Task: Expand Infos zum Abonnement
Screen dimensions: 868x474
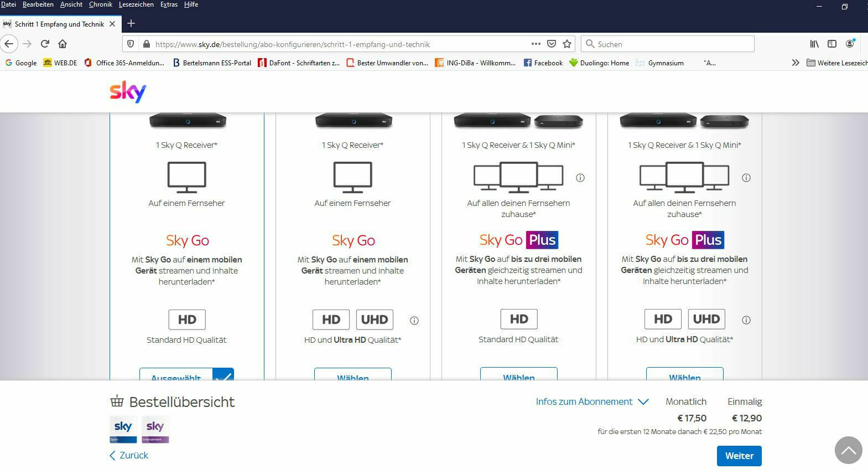Action: click(x=592, y=401)
